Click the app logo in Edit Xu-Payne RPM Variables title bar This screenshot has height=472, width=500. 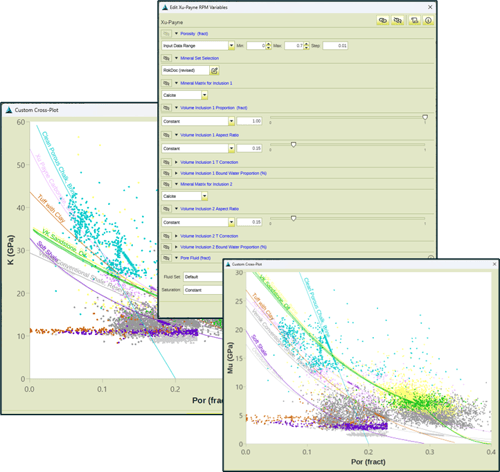(x=165, y=7)
